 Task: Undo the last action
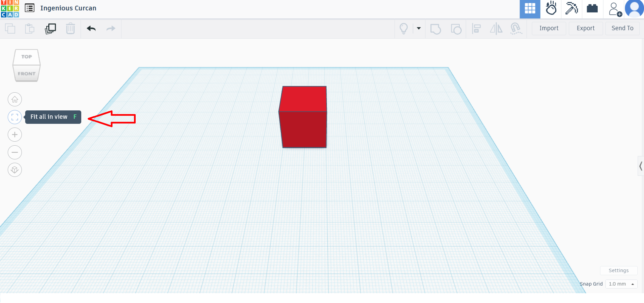pos(91,29)
